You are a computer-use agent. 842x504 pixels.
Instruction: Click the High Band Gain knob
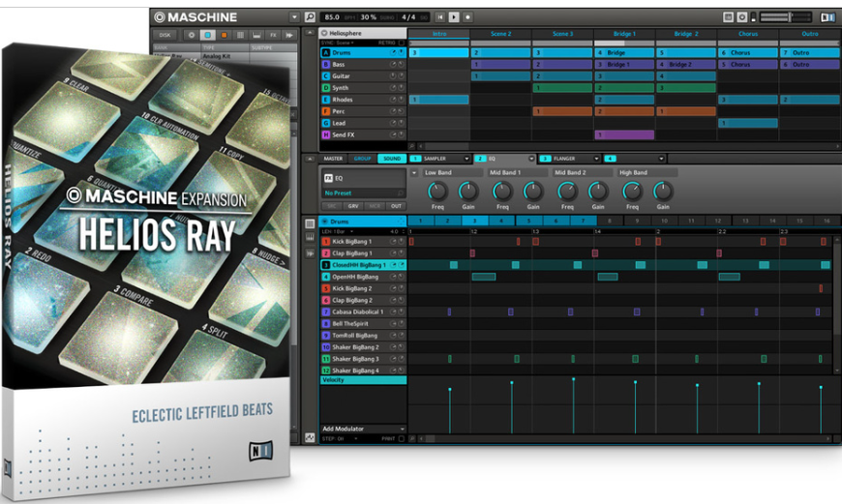coord(663,192)
